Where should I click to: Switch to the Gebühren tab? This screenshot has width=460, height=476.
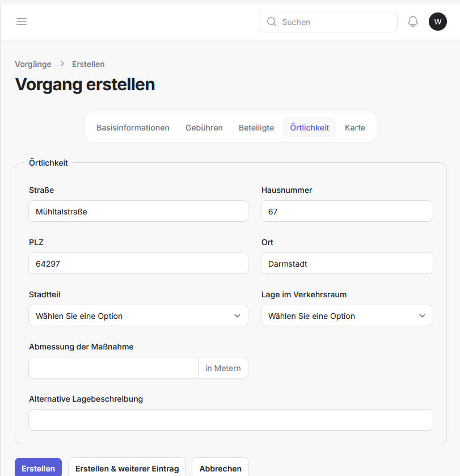[x=204, y=128]
